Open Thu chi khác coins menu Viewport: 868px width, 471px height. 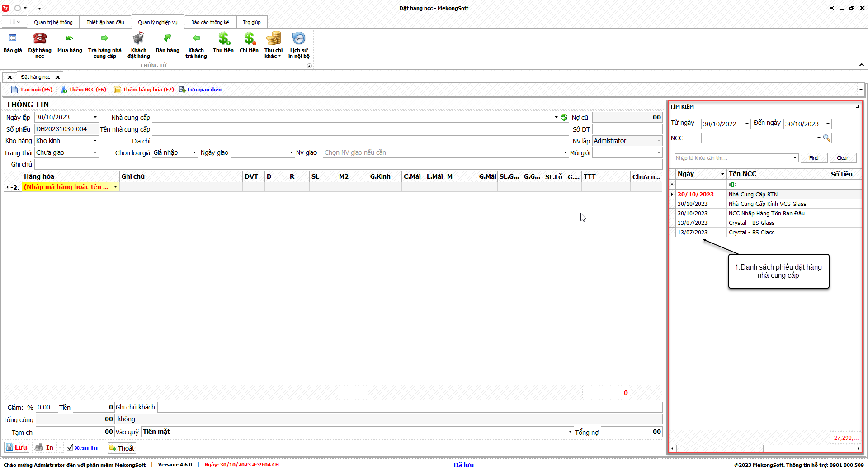coord(274,44)
